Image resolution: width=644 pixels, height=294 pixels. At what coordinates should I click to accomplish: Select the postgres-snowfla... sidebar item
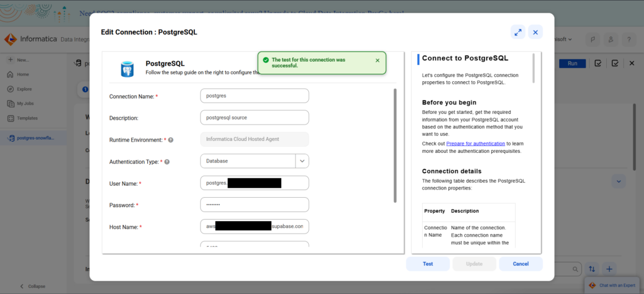pos(33,139)
